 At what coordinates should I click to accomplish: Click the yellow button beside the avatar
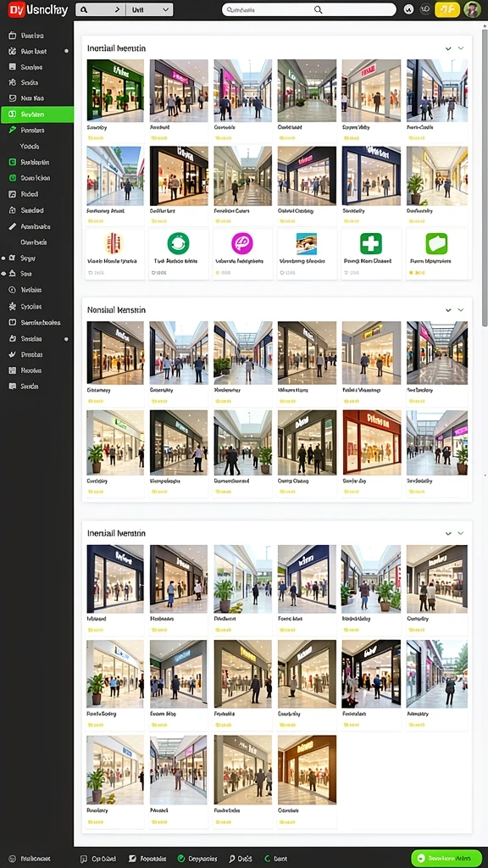coord(447,9)
